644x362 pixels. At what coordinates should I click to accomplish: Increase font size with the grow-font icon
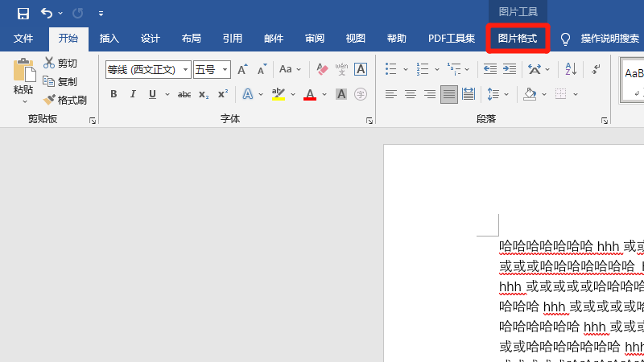(242, 70)
